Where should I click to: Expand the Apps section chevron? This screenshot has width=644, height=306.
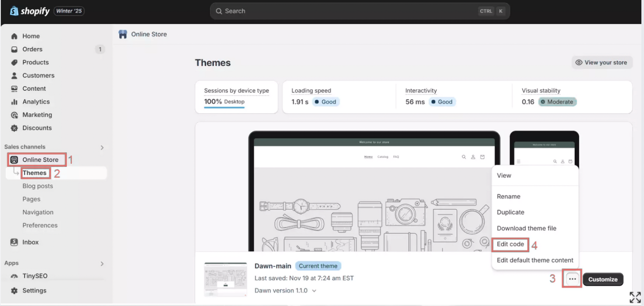[x=102, y=264]
